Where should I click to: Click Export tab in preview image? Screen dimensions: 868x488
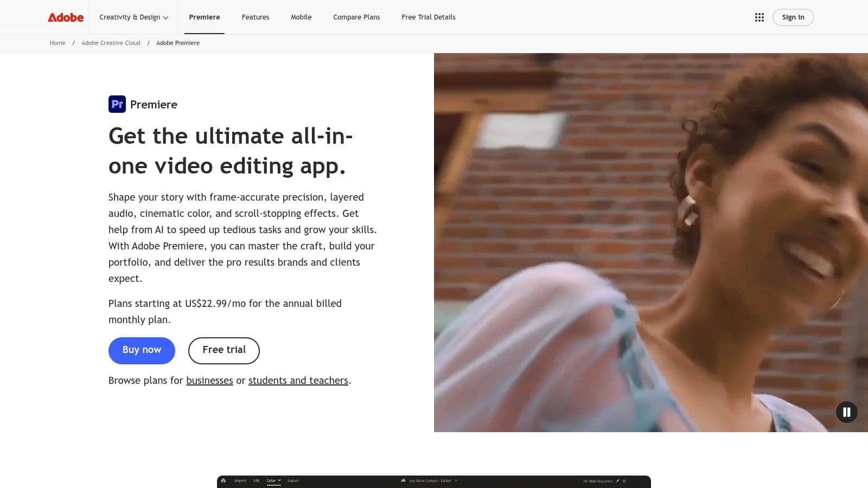coord(293,480)
